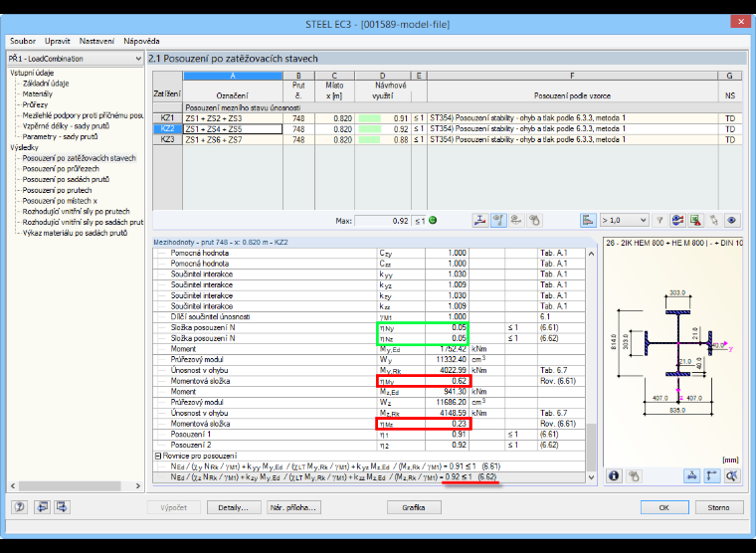This screenshot has width=756, height=553.
Task: Go to previous table with left arrow icon
Action: 42,507
